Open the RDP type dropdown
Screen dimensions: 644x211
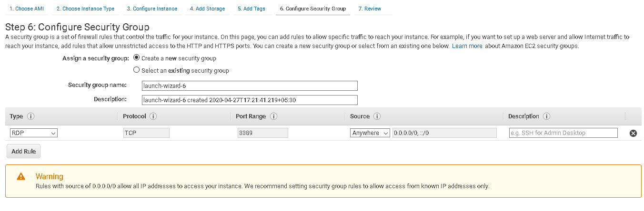[33, 133]
